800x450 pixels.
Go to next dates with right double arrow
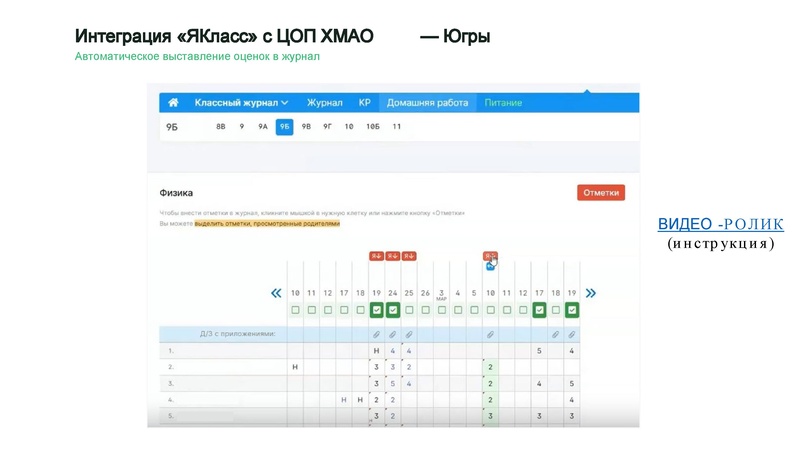point(591,293)
